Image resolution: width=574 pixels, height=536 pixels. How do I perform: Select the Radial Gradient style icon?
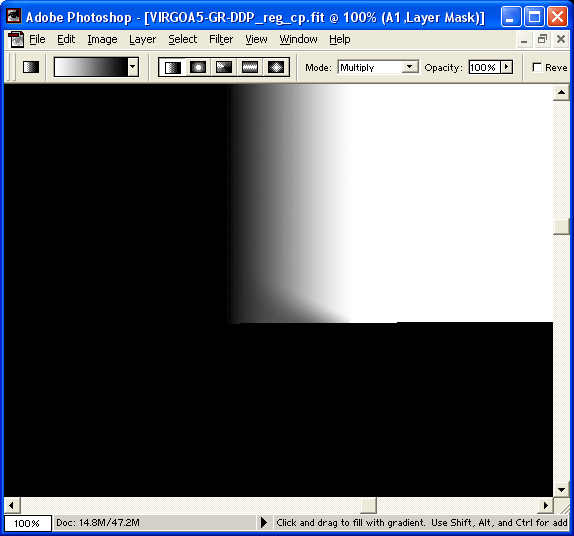coord(198,67)
